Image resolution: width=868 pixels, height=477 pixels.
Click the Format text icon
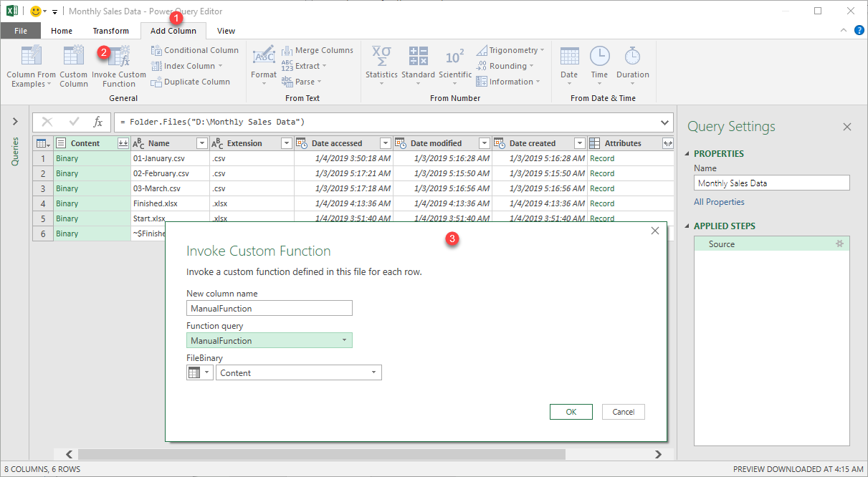click(x=263, y=56)
